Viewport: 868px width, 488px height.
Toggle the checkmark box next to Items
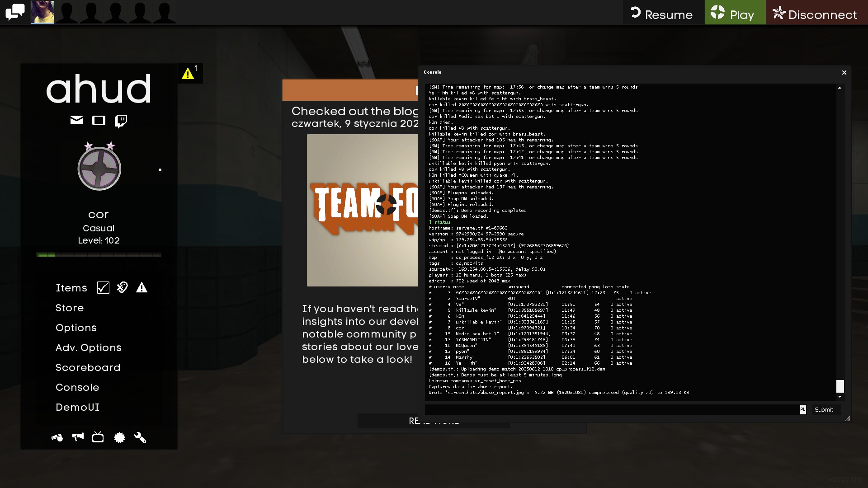coord(103,288)
